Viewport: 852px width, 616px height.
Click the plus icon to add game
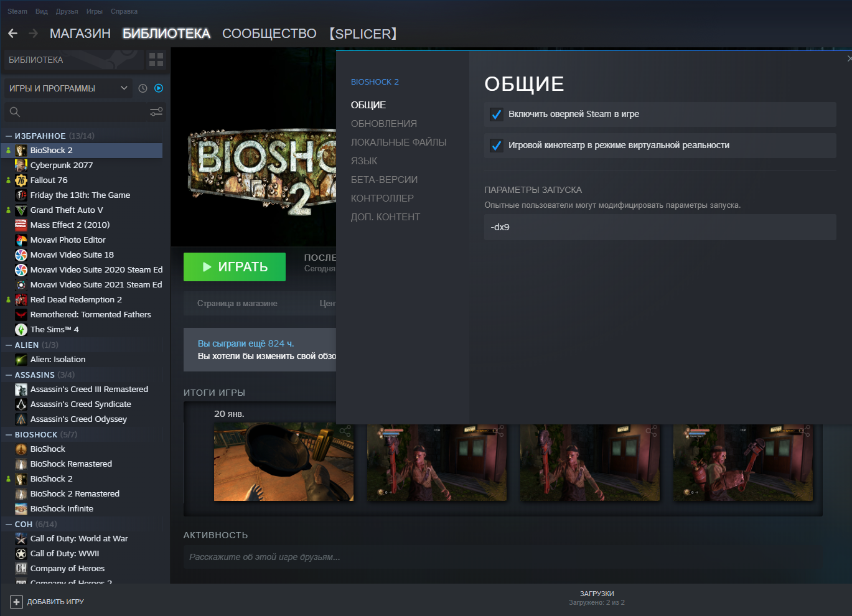tap(17, 602)
